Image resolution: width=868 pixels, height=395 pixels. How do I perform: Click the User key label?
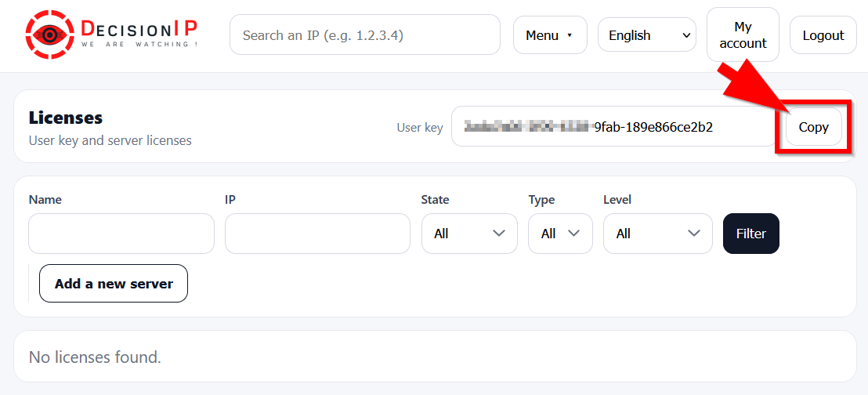click(x=420, y=128)
